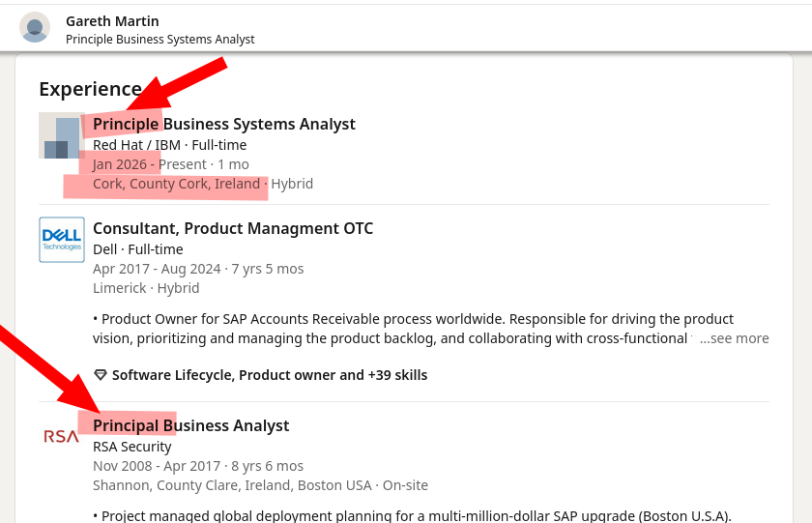The width and height of the screenshot is (812, 523).
Task: Expand the Dell description with see more
Action: point(734,338)
